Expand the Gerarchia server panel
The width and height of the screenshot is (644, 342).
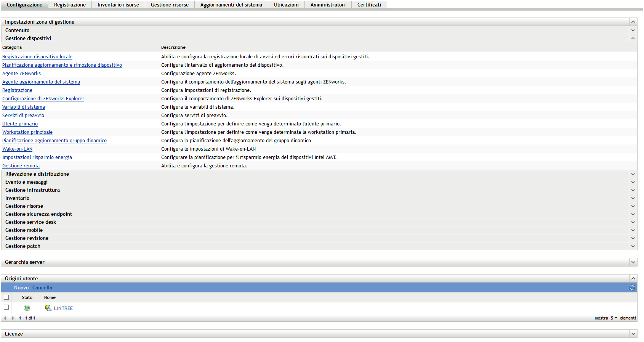(633, 262)
